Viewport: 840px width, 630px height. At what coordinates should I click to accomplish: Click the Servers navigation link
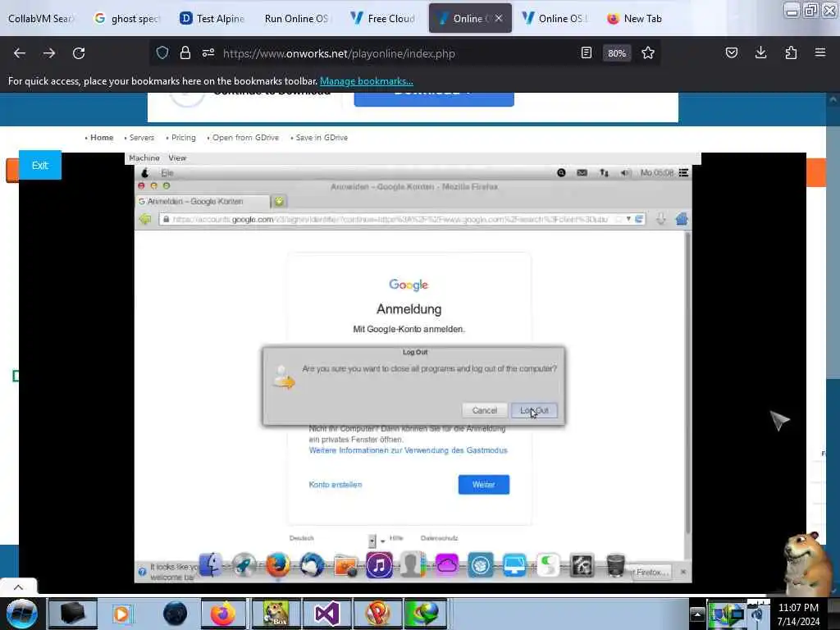(141, 138)
